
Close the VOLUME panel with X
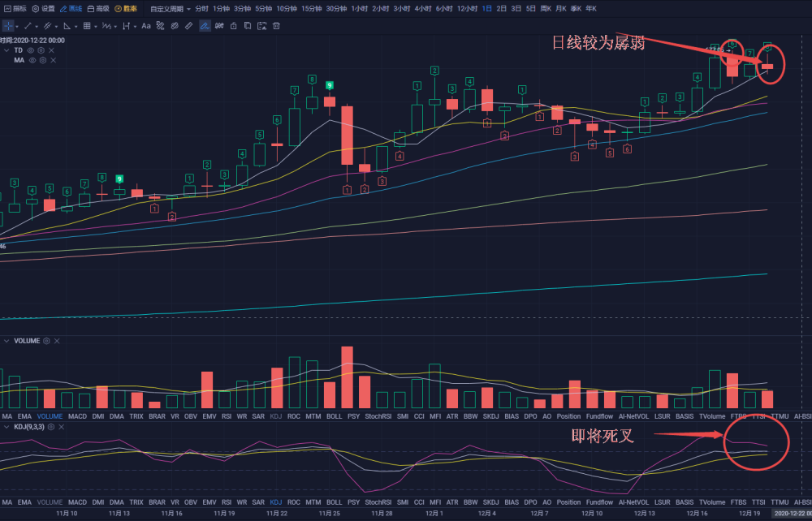pos(57,341)
